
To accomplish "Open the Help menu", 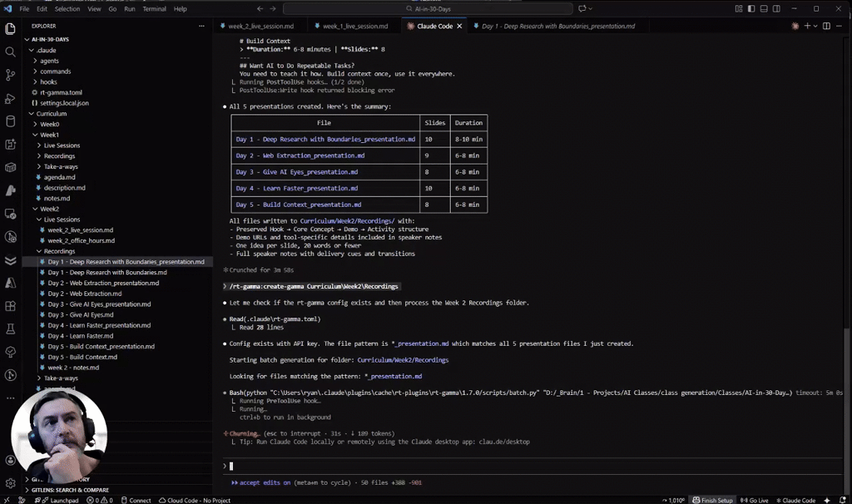I will click(181, 8).
